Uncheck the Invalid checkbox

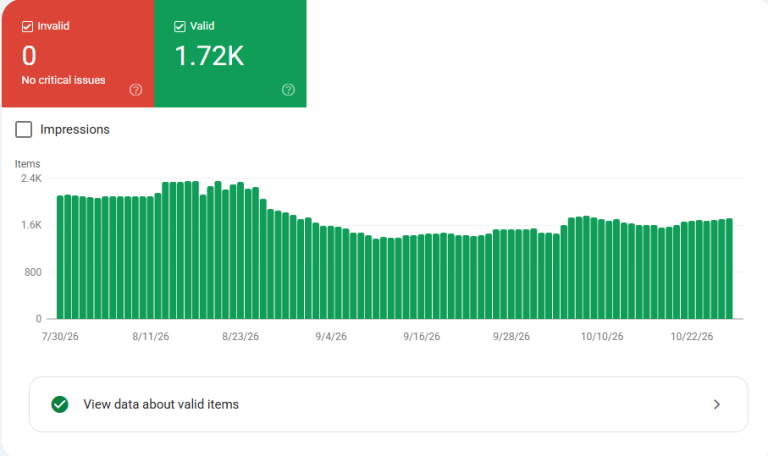(x=27, y=26)
